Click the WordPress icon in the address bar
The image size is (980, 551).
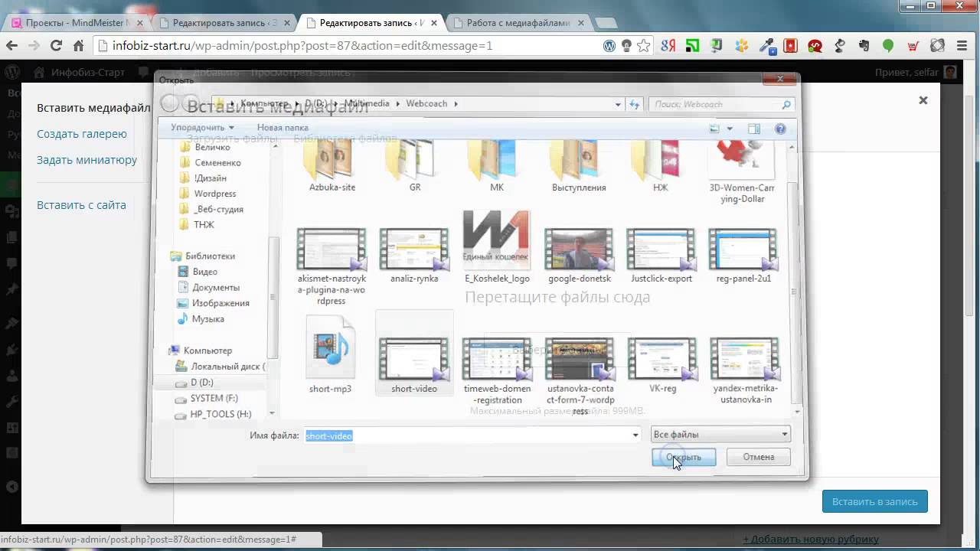pyautogui.click(x=609, y=46)
